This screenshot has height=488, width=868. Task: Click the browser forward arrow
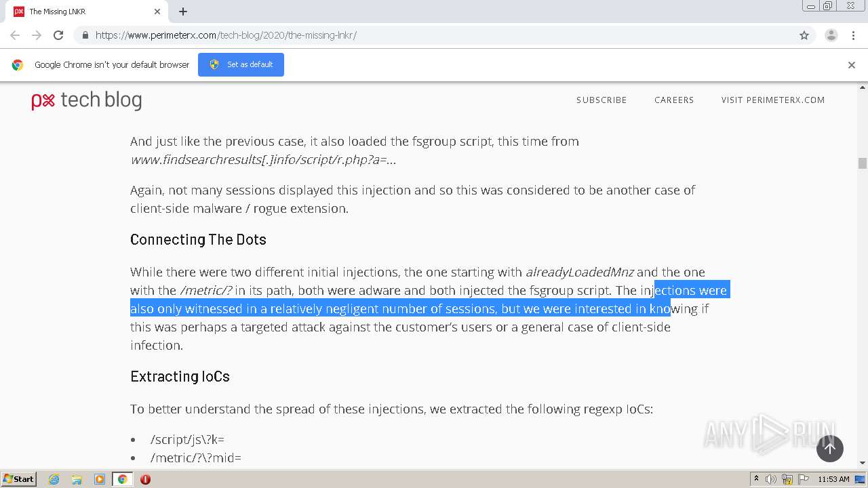pyautogui.click(x=37, y=35)
